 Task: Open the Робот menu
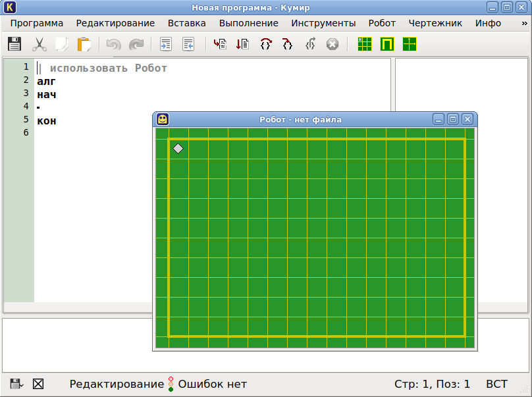382,23
